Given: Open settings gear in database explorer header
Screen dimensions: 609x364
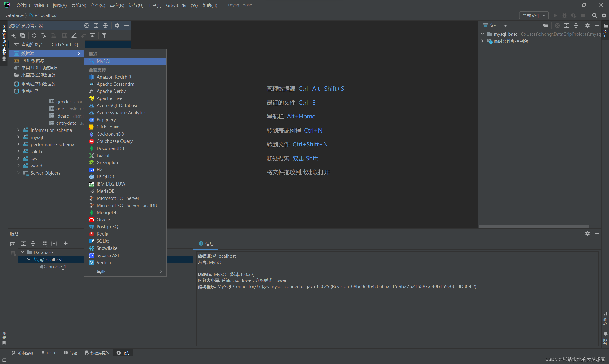Looking at the screenshot, I should [x=117, y=25].
